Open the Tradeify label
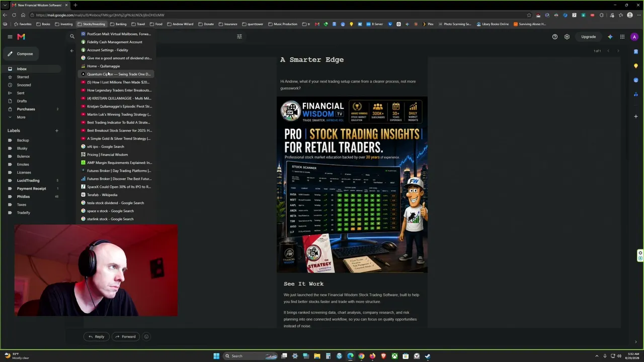Image resolution: width=644 pixels, height=362 pixels. click(x=31, y=213)
